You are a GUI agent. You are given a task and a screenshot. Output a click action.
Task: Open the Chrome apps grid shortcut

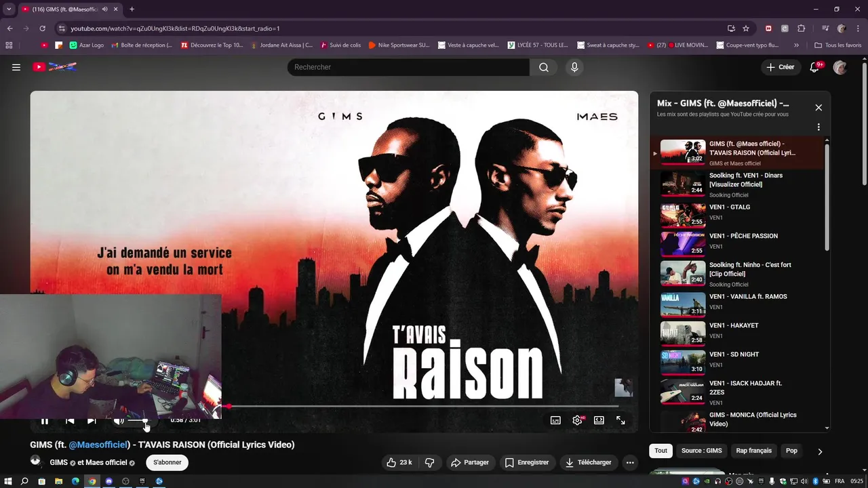pos(9,45)
